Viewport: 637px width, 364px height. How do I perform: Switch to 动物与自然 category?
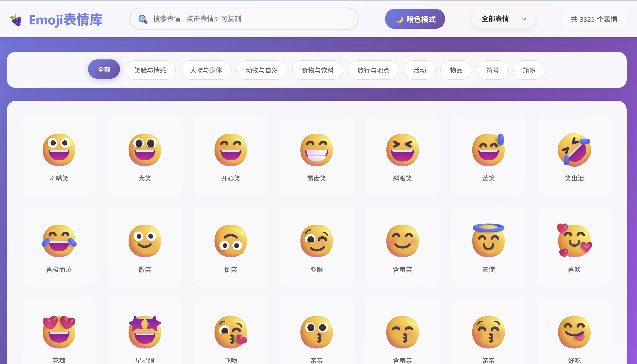[x=262, y=70]
